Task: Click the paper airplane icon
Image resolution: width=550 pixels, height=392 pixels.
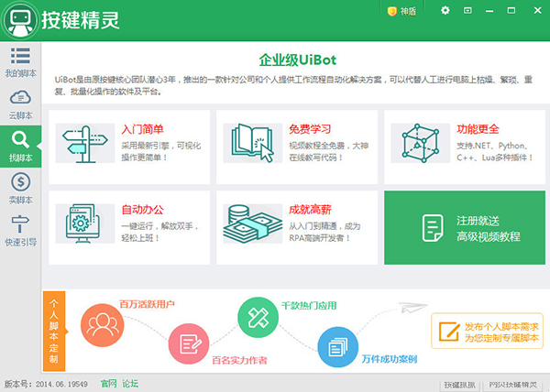Action: [x=413, y=307]
